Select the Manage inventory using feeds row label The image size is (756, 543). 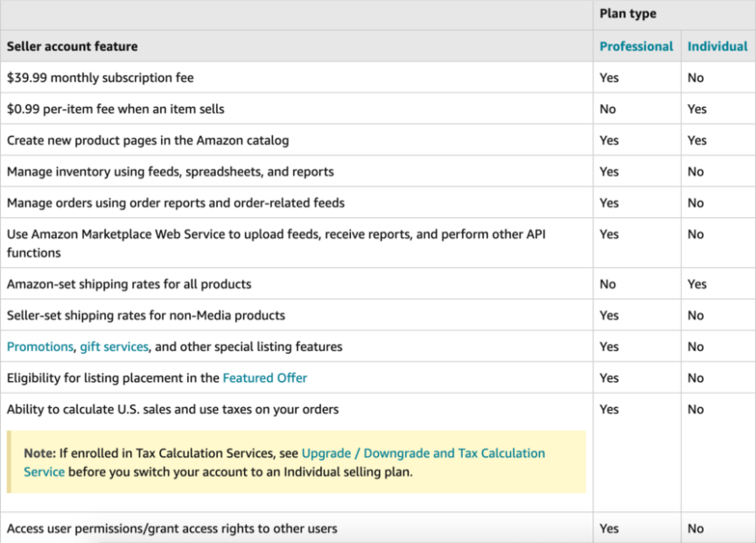coord(170,172)
